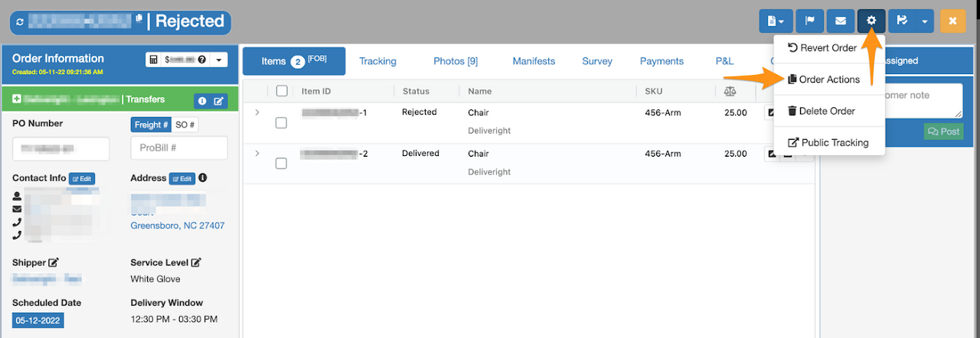Click the PO Number input field
The width and height of the screenshot is (980, 338).
tap(61, 148)
